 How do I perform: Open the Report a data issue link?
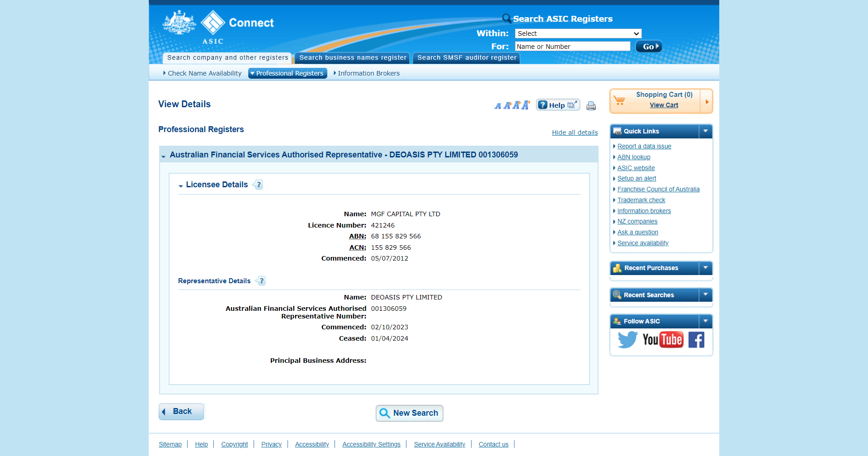tap(644, 146)
